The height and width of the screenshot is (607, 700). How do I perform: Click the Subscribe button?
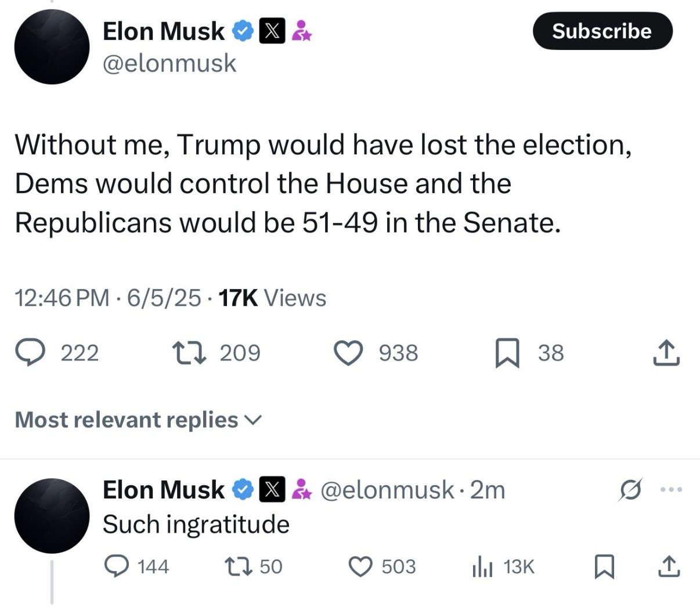point(602,31)
